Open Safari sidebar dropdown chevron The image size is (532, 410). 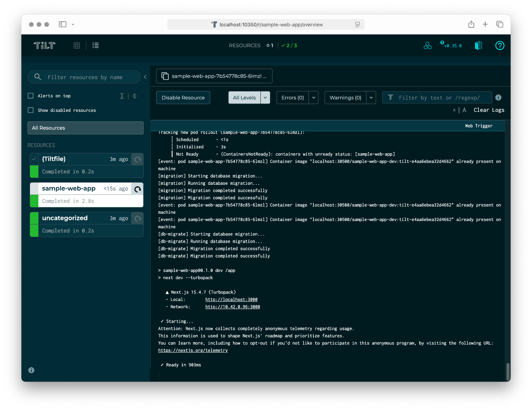point(73,24)
